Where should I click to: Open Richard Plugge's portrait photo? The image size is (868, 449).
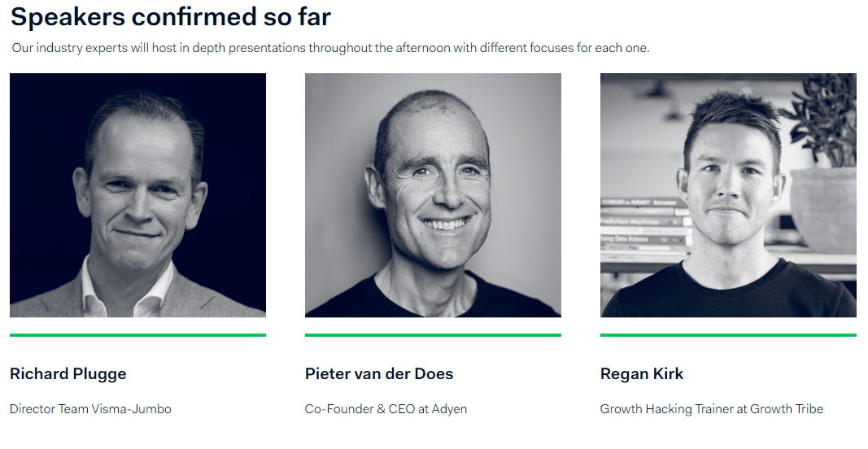(137, 195)
